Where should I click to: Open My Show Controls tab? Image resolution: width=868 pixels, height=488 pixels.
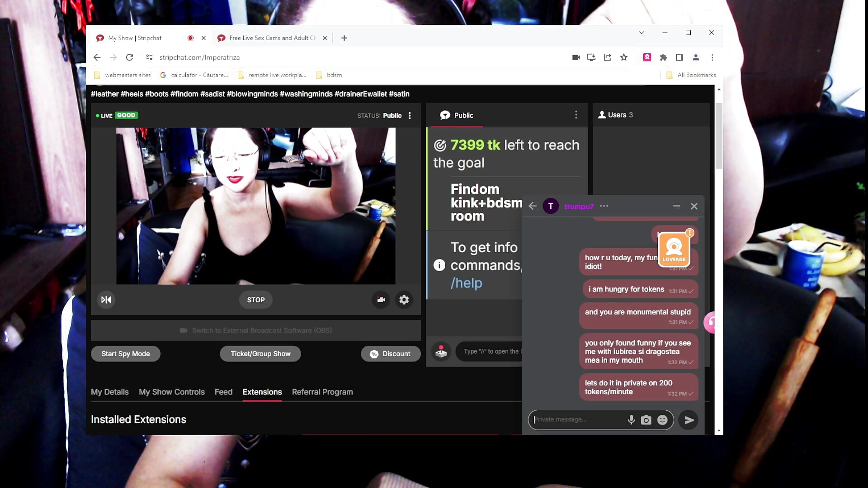172,392
